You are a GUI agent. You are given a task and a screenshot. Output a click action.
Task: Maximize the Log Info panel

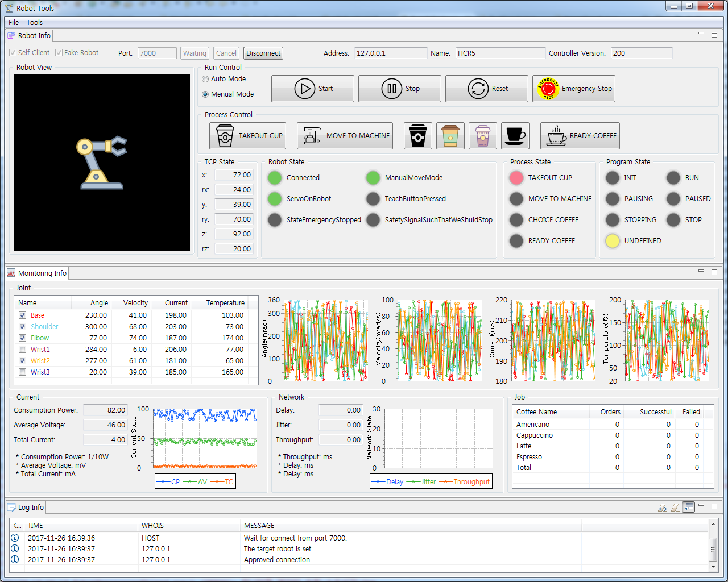(714, 506)
